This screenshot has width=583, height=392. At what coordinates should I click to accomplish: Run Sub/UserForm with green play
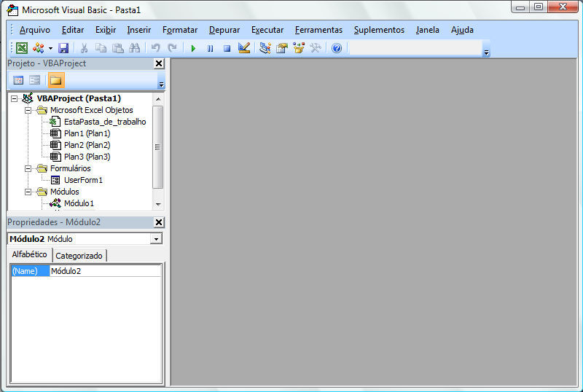point(193,48)
